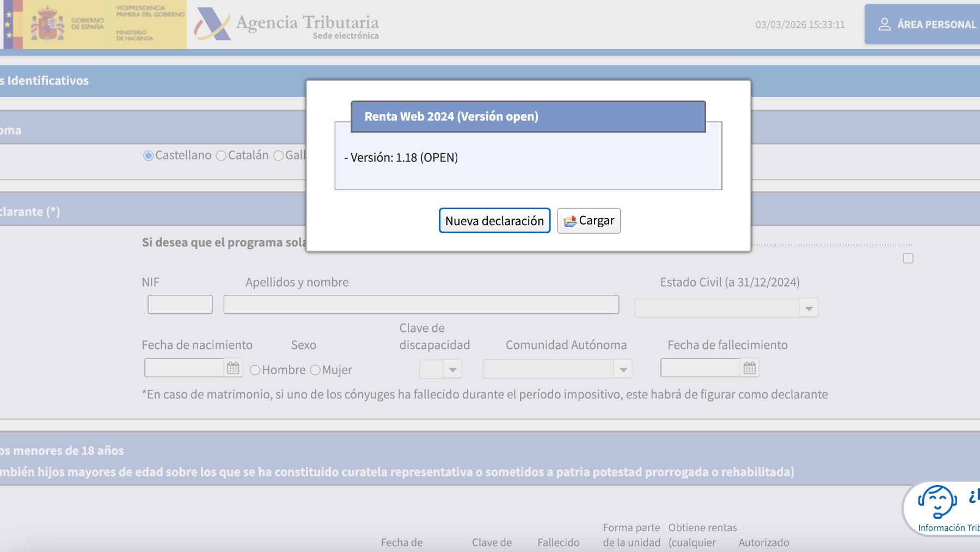Open the Fecha de fallecimiento calendar picker
Screen dimensions: 980x552
point(750,368)
